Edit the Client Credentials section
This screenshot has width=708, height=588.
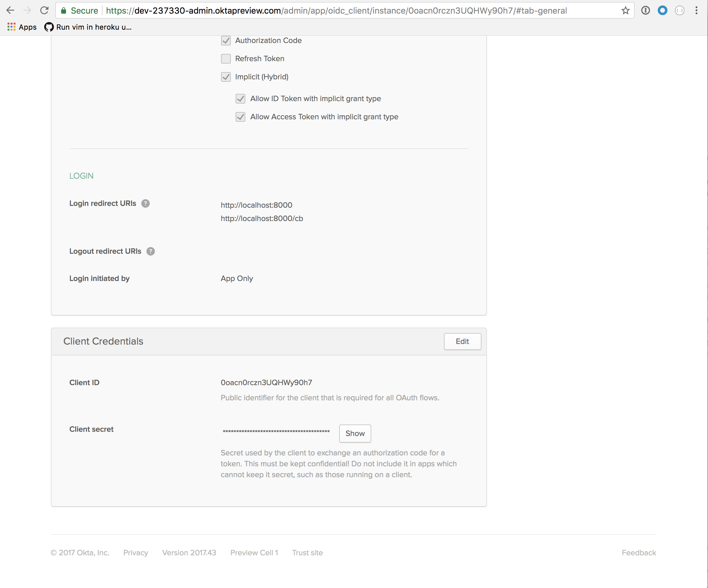[x=462, y=342]
